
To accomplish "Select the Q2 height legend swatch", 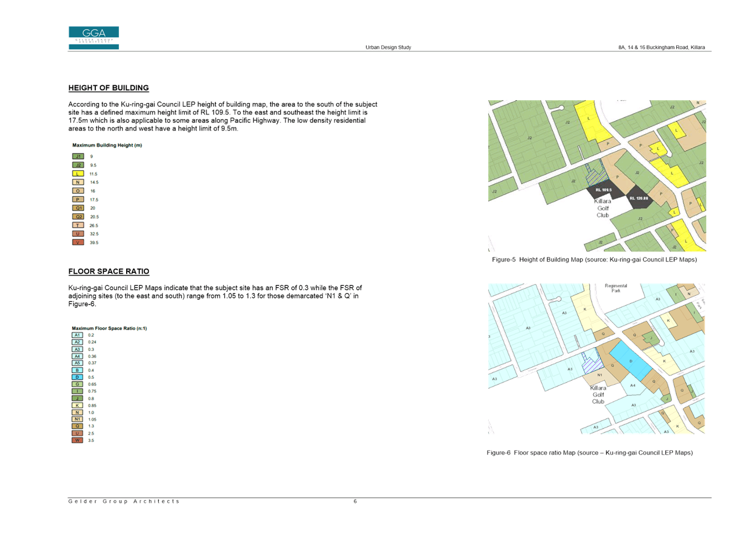I will click(x=78, y=217).
